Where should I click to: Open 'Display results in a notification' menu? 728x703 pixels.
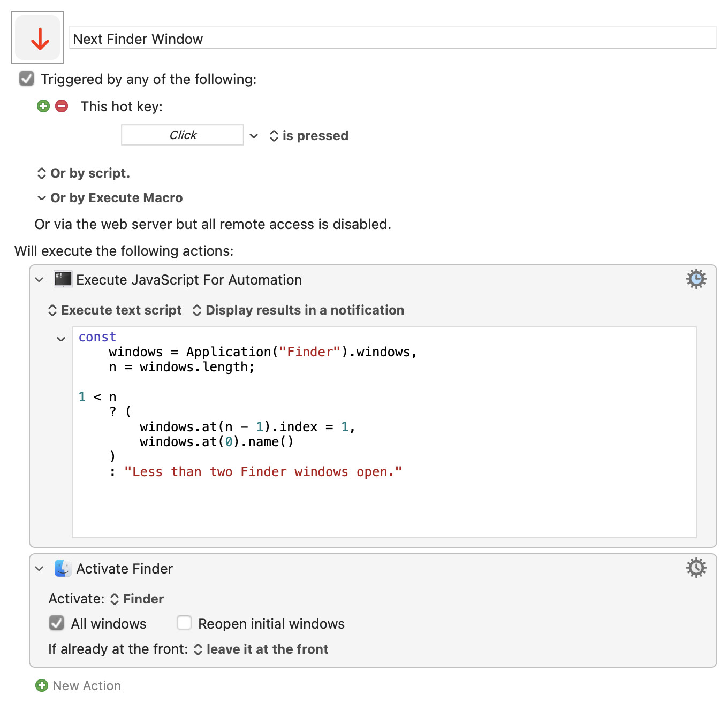[298, 310]
